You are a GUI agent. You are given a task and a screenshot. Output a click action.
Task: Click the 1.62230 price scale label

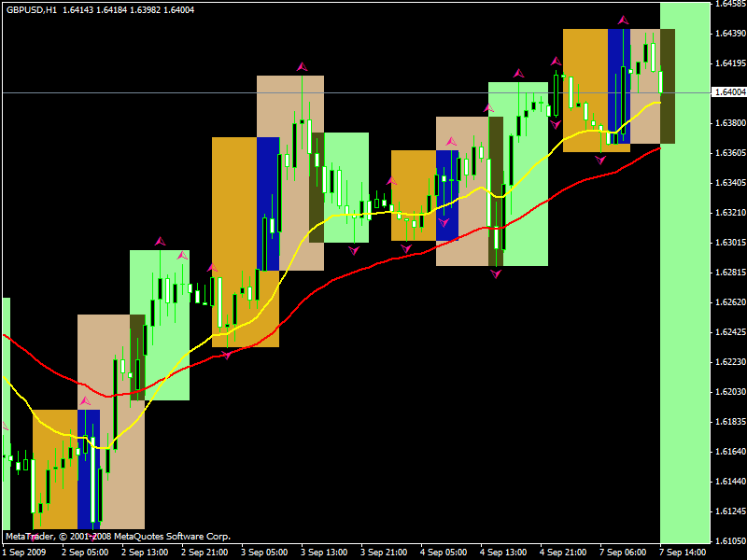tap(730, 362)
